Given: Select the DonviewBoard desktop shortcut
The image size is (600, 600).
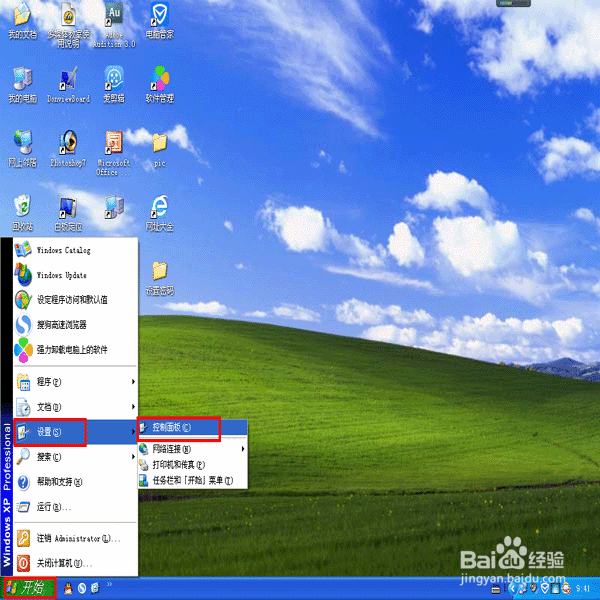Looking at the screenshot, I should 68,85.
